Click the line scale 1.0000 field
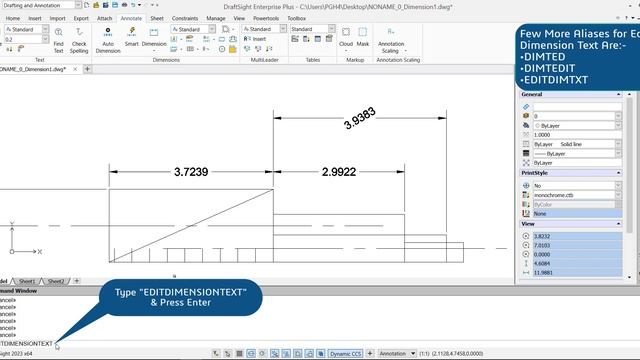 click(x=577, y=135)
